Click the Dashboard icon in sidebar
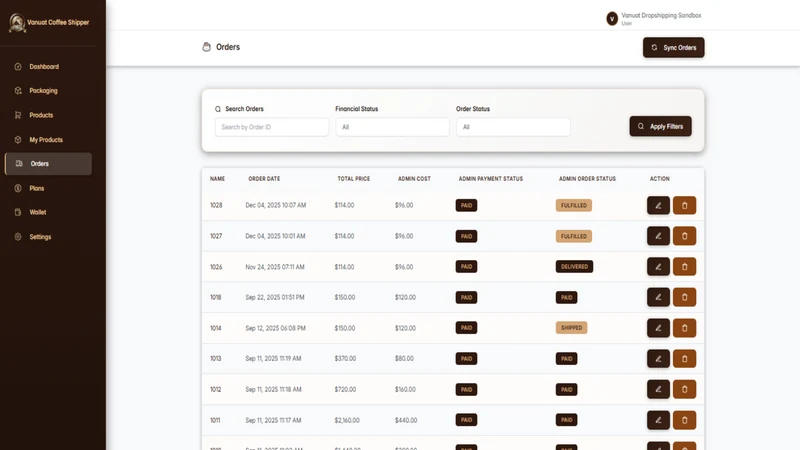 18,66
